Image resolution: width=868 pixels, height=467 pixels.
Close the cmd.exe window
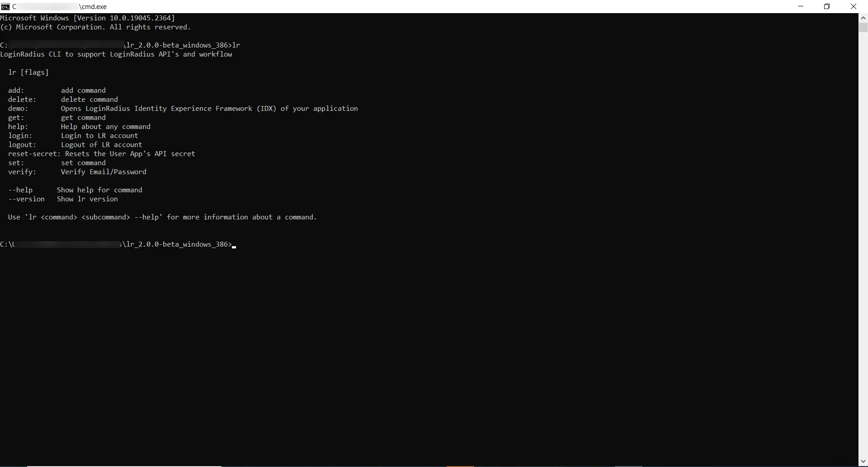click(x=854, y=6)
